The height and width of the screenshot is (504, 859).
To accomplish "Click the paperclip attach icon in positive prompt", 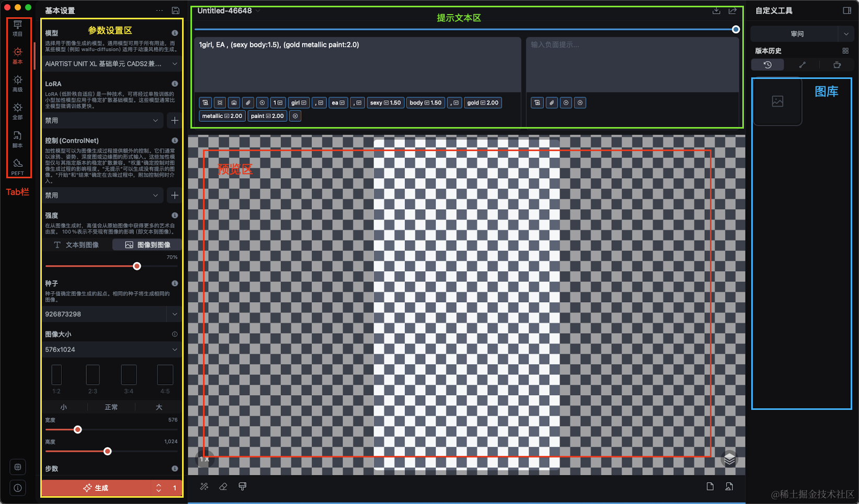I will 248,102.
